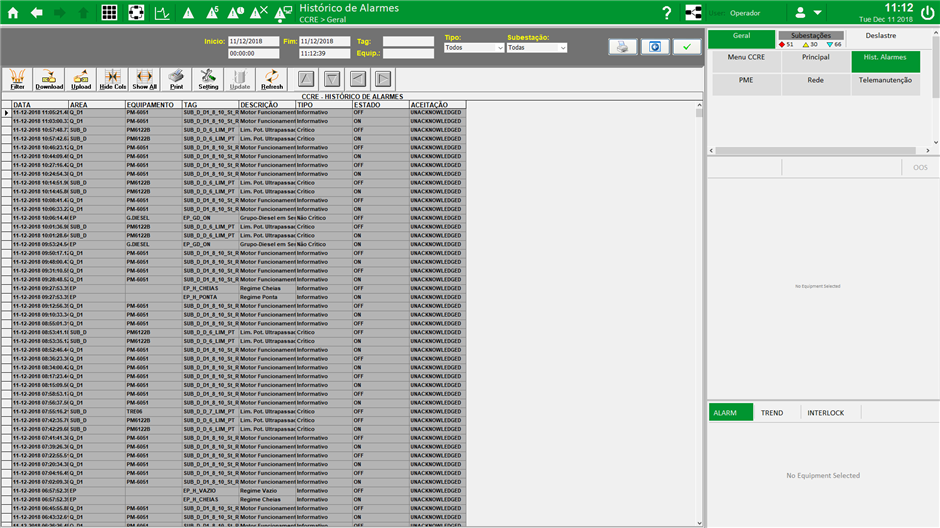Apply filters with green checkmark button
The width and height of the screenshot is (940, 528).
pos(687,47)
